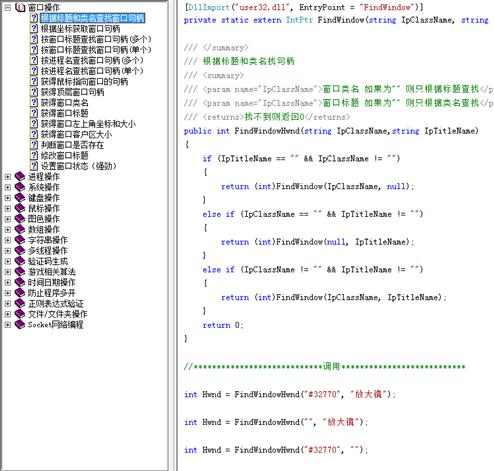The width and height of the screenshot is (494, 471).
Task: Click the help page icon for 获得窗口标题
Action: [34, 113]
